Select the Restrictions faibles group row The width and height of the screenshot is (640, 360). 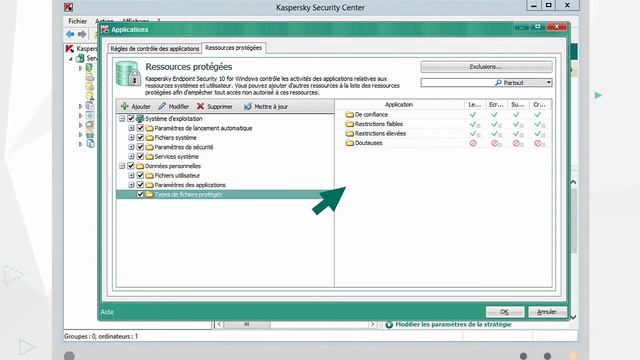tap(442, 124)
